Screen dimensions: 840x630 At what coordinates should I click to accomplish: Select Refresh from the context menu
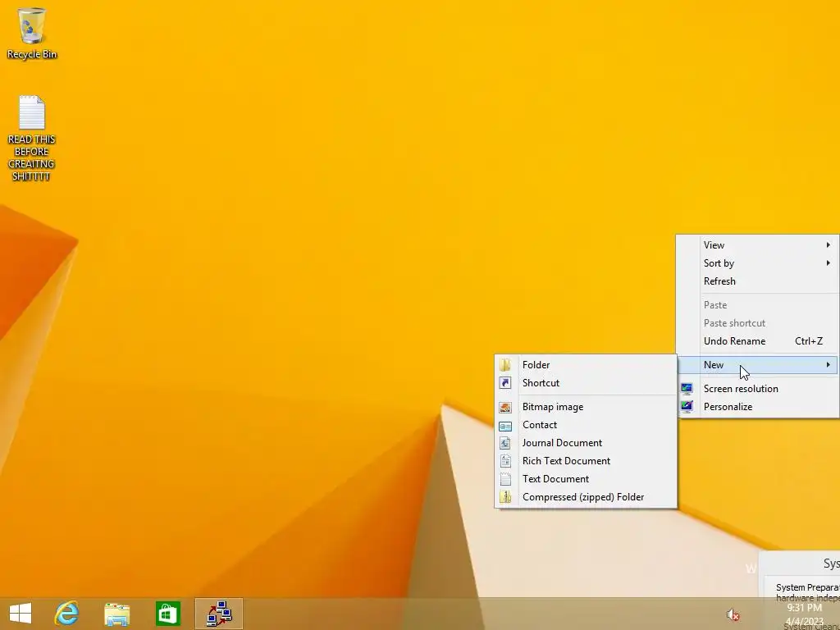click(x=757, y=281)
